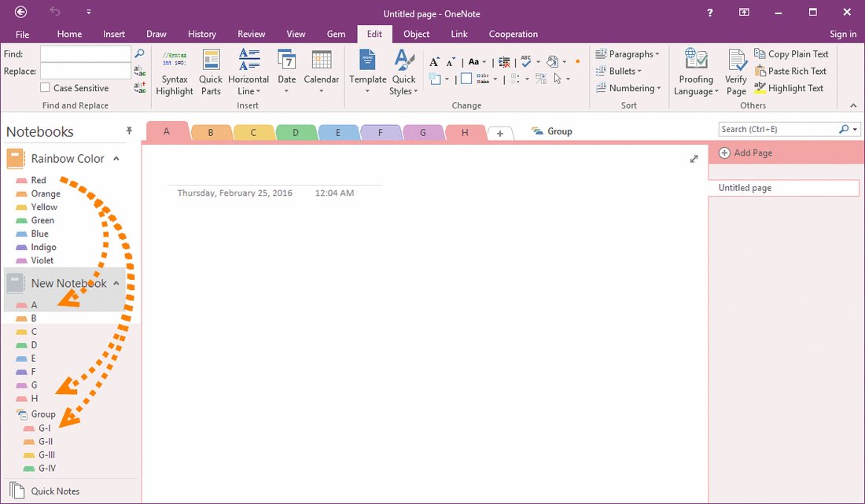Screen dimensions: 865x504
Task: Open the Bullets sort dropdown
Action: click(618, 71)
